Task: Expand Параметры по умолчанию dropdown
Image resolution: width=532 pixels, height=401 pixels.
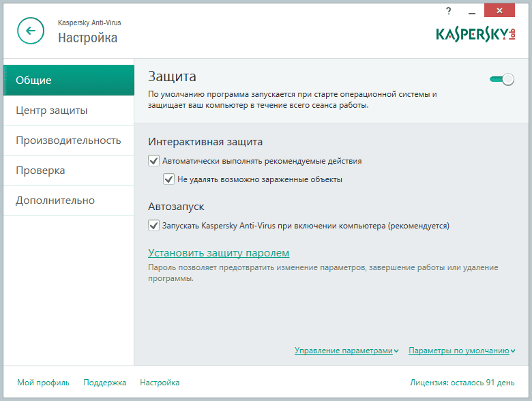Action: [x=462, y=351]
